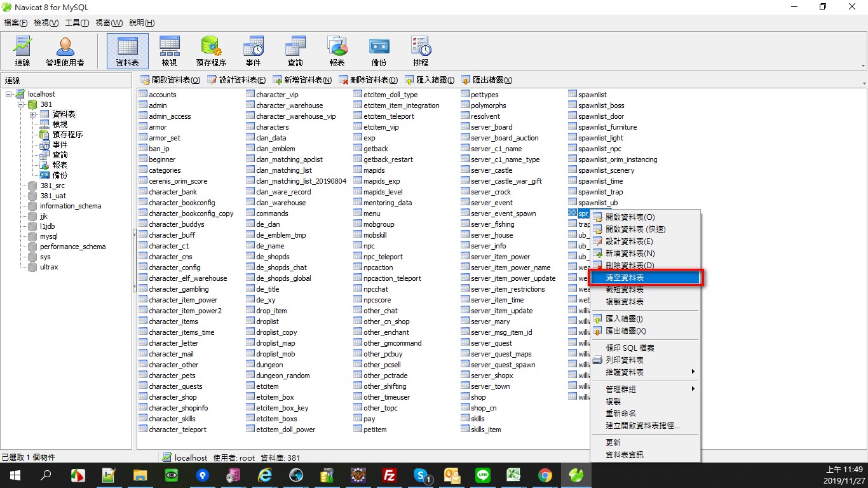Open the 事件 (Events) toolbar icon
The height and width of the screenshot is (488, 868).
click(x=253, y=51)
